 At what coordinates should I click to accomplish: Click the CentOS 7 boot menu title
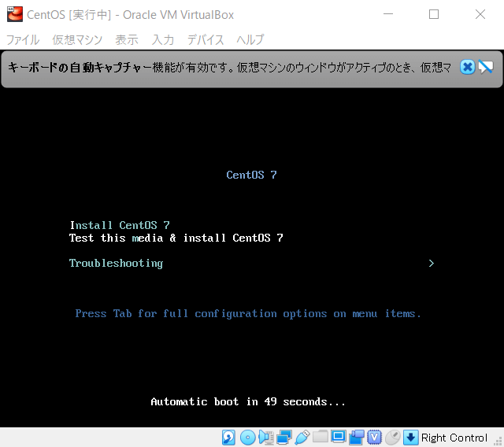click(x=251, y=175)
